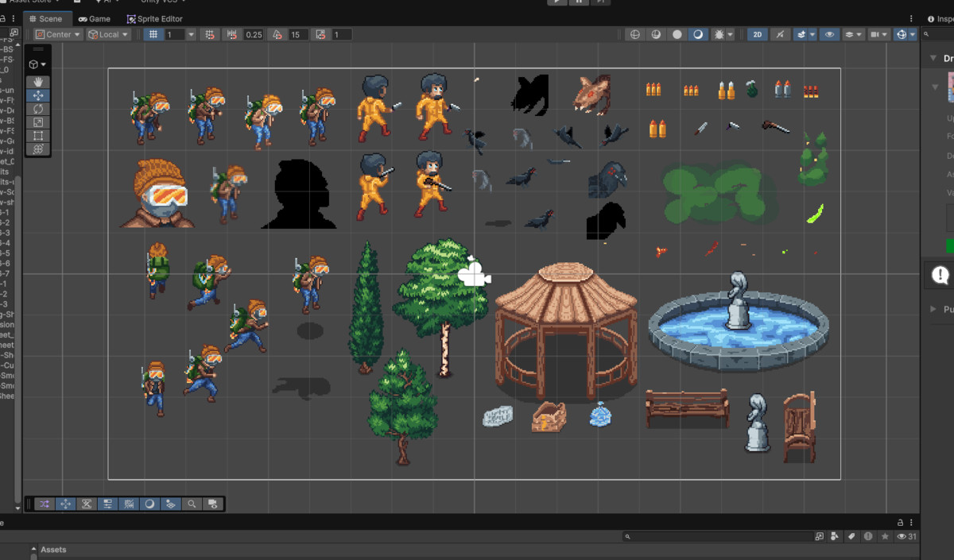Toggle grid snapping icon
Screen dimensions: 954x560
coord(210,35)
